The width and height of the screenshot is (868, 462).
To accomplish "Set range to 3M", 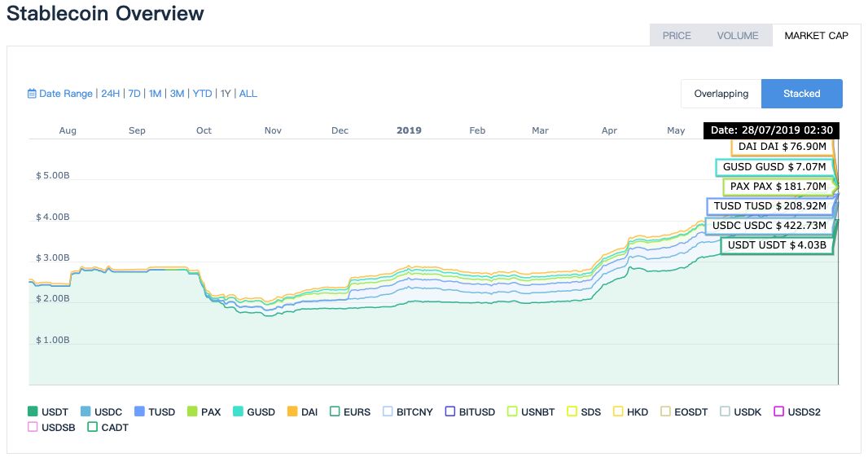I will 177,94.
